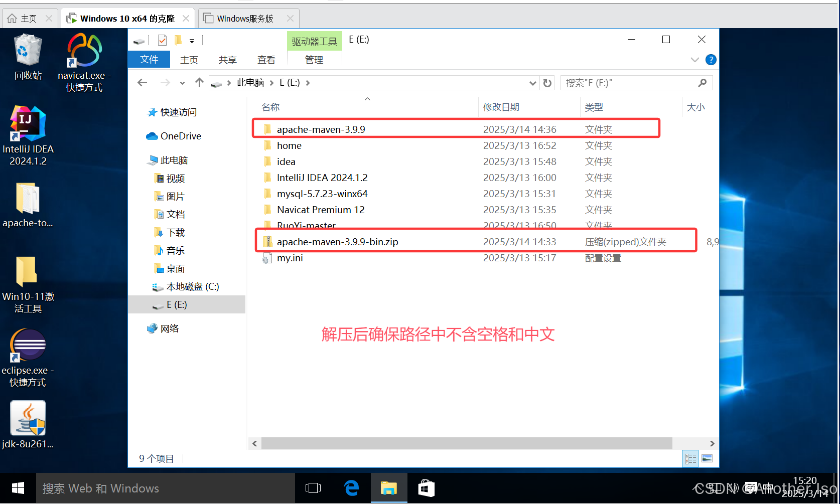The width and height of the screenshot is (840, 504).
Task: Open the Customize Quick Access Toolbar dropdown
Action: [x=192, y=41]
